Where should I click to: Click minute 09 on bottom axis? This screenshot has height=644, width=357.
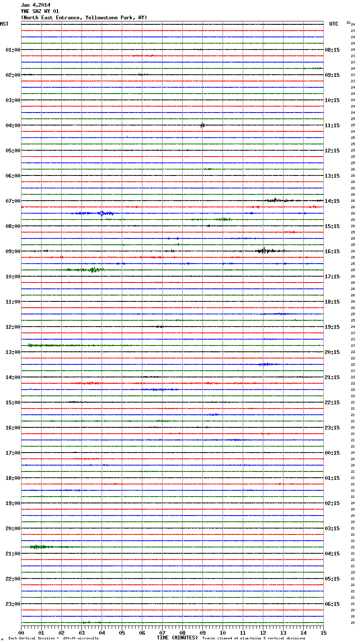[x=202, y=632]
